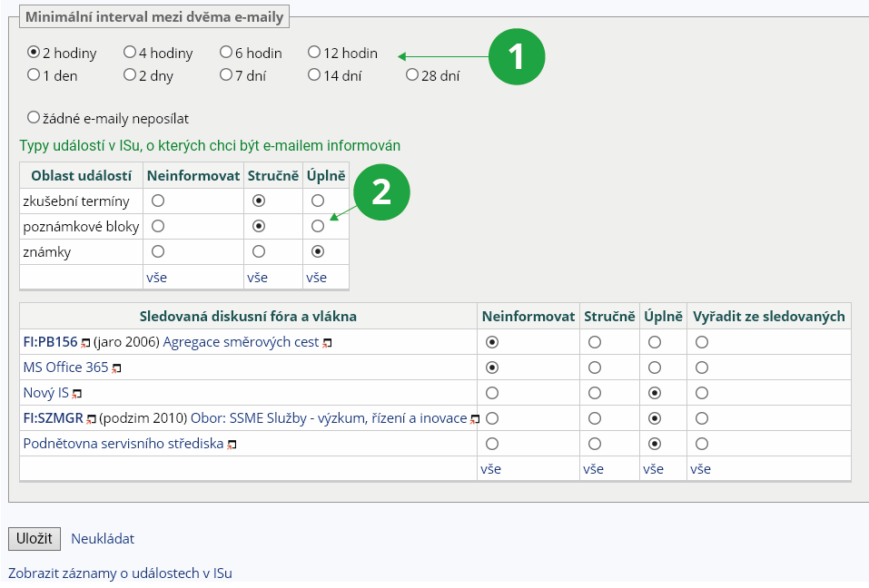This screenshot has height=588, width=869.
Task: Open the Podnětovna servisního střediska forum link
Action: tap(123, 444)
